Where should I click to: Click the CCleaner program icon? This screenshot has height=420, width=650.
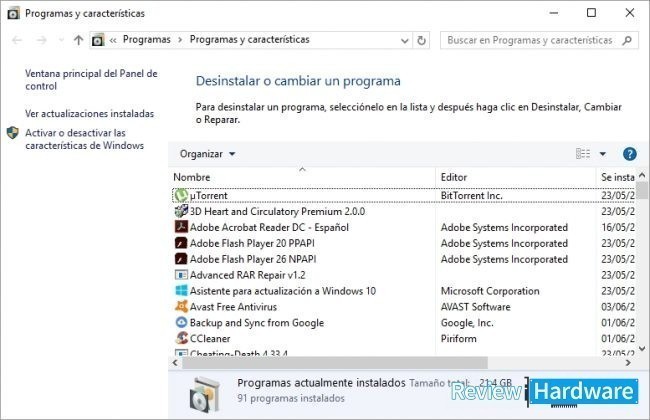click(x=181, y=338)
